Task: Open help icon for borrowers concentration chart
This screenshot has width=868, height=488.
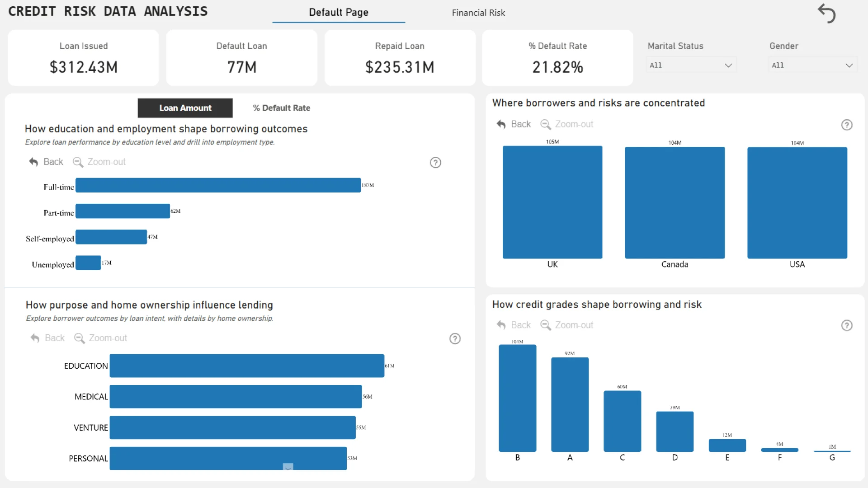Action: 846,125
